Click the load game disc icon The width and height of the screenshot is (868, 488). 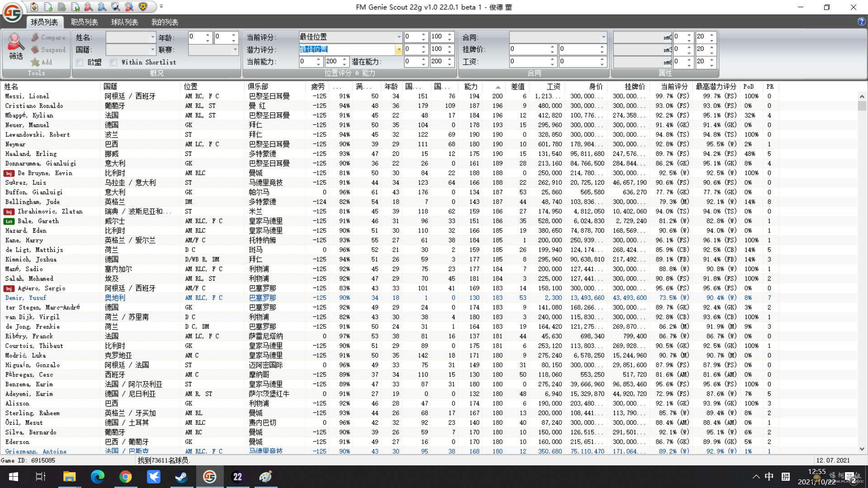[34, 7]
